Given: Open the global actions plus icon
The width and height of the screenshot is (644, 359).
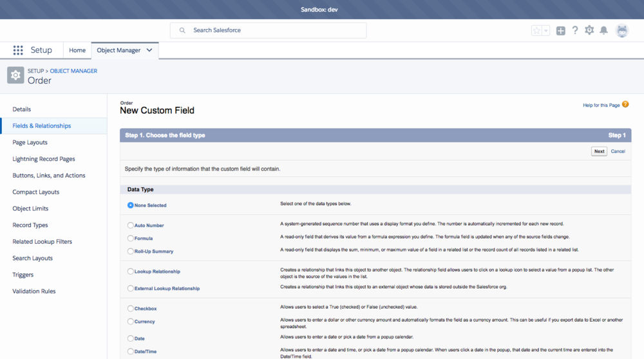Looking at the screenshot, I should tap(561, 30).
